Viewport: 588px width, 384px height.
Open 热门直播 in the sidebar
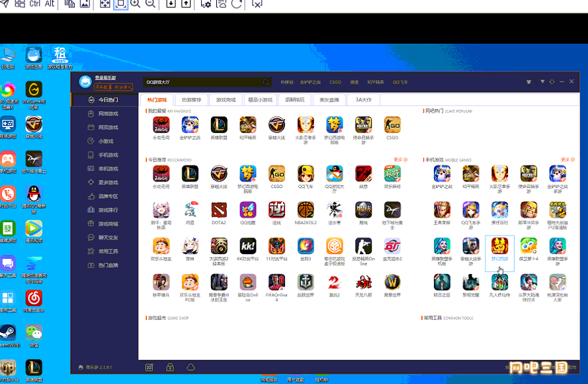coord(105,265)
